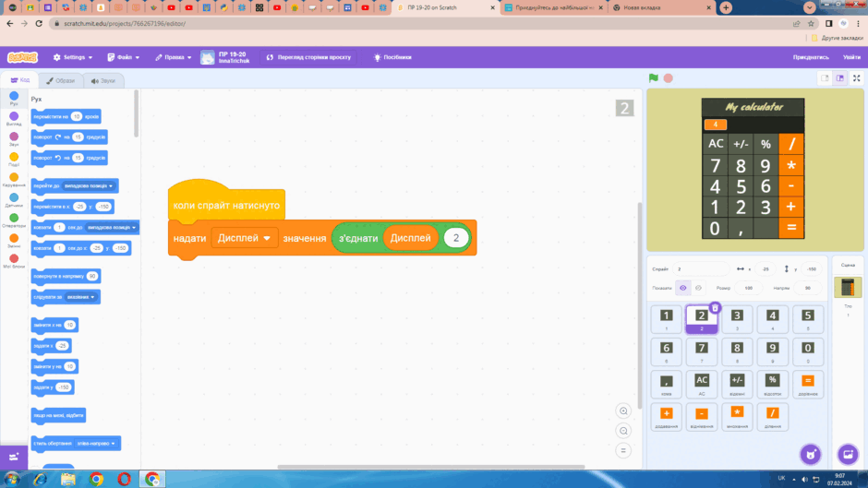Zoom in on the code workspace
Viewport: 868px width, 488px height.
coord(623,411)
